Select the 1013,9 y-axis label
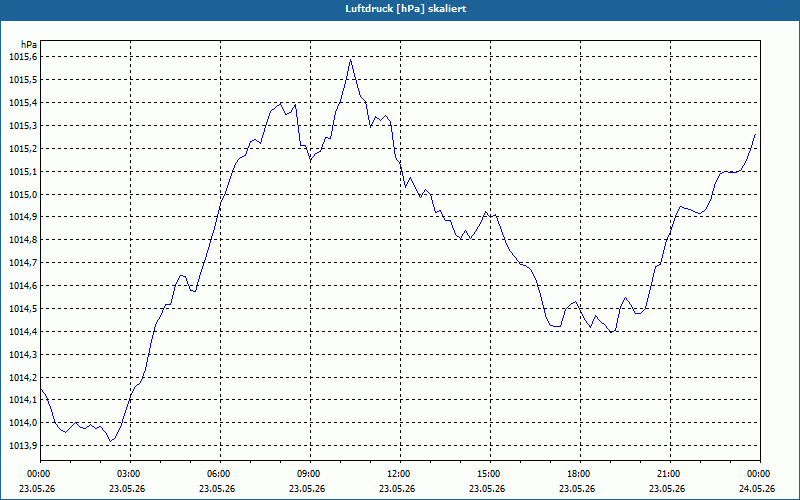 click(x=23, y=445)
